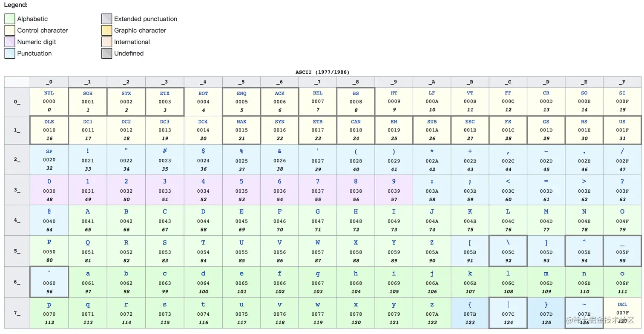Select the 3_ row header
Image resolution: width=644 pixels, height=334 pixels.
17,190
